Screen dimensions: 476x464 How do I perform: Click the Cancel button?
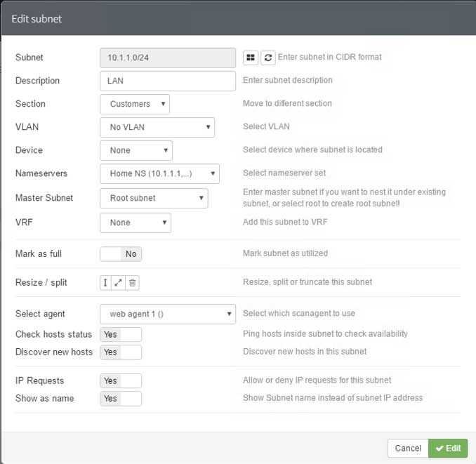[408, 449]
